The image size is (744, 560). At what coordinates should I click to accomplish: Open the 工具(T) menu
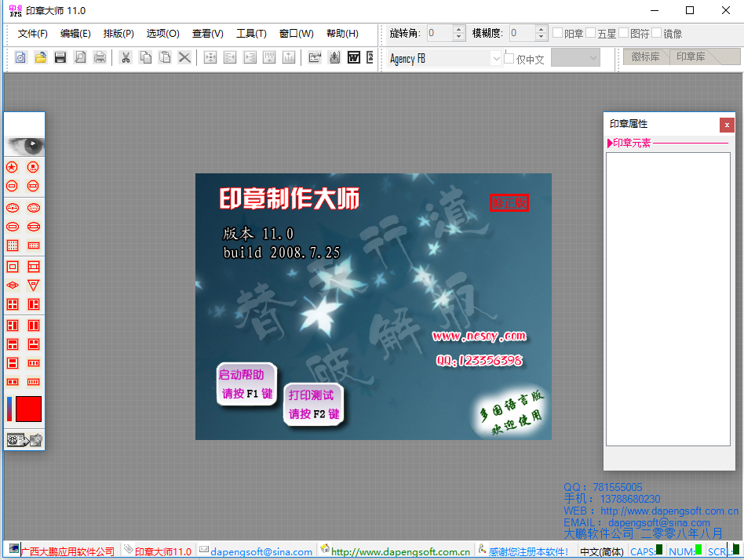point(250,34)
